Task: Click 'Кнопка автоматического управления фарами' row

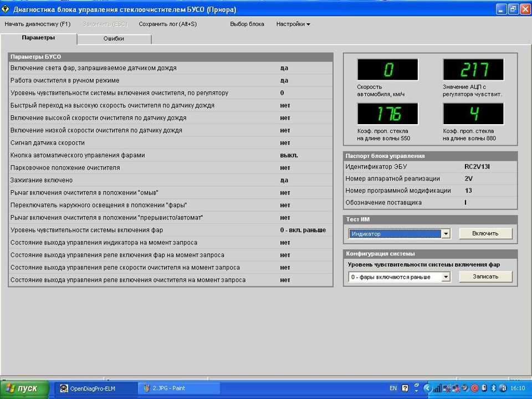Action: tap(170, 155)
